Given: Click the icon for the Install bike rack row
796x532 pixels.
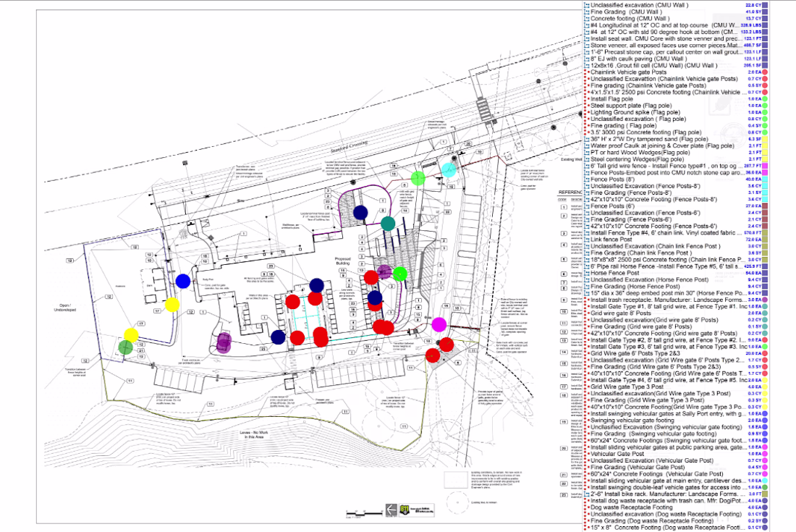Looking at the screenshot, I should coord(588,494).
